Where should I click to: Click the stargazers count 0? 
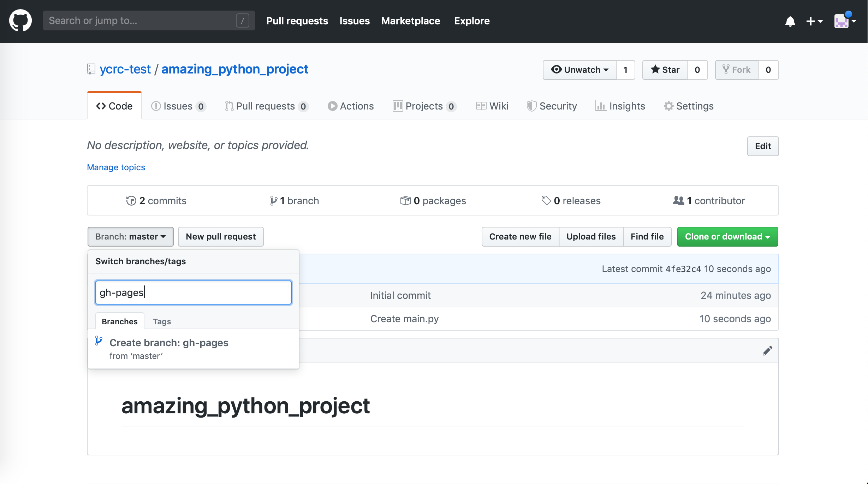(697, 70)
